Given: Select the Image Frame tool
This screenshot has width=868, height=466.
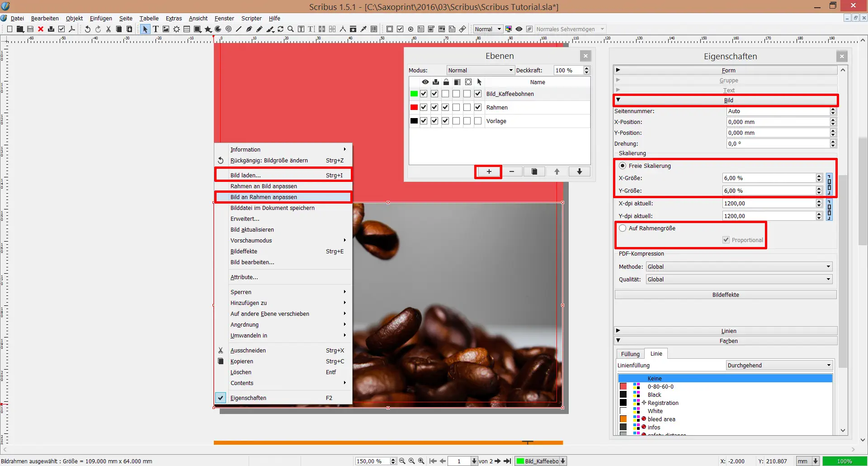Looking at the screenshot, I should 166,29.
